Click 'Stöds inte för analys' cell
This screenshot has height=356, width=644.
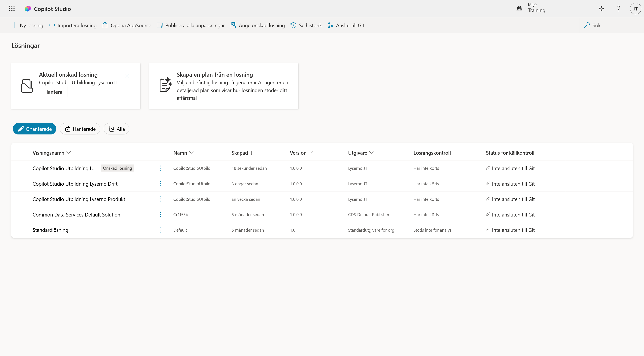pyautogui.click(x=432, y=230)
